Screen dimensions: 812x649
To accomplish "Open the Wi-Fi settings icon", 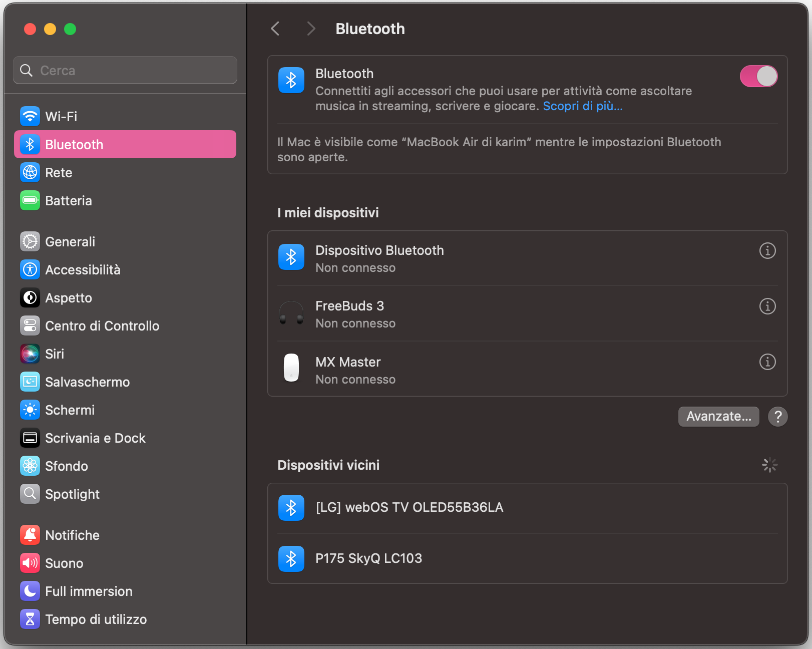I will pos(30,116).
